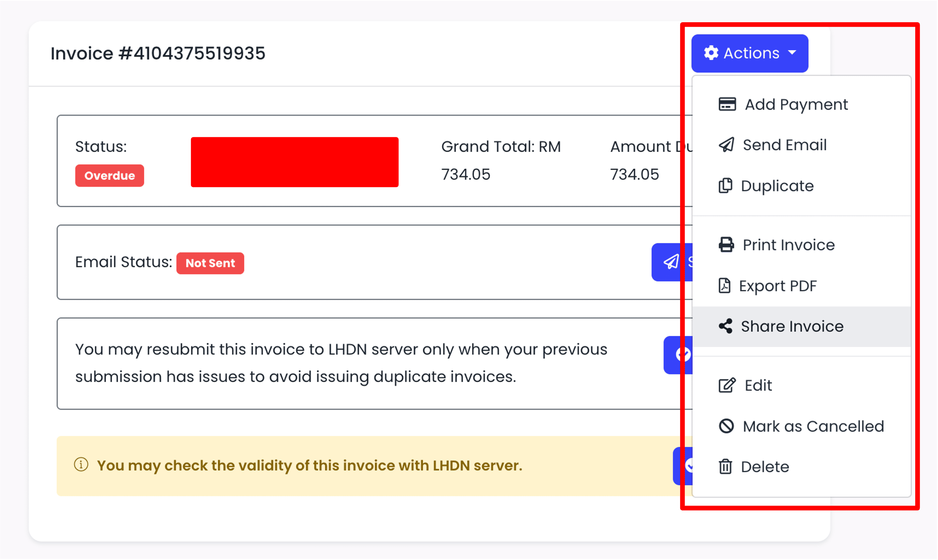Image resolution: width=938 pixels, height=560 pixels.
Task: Click the gear icon on Actions button
Action: (711, 53)
